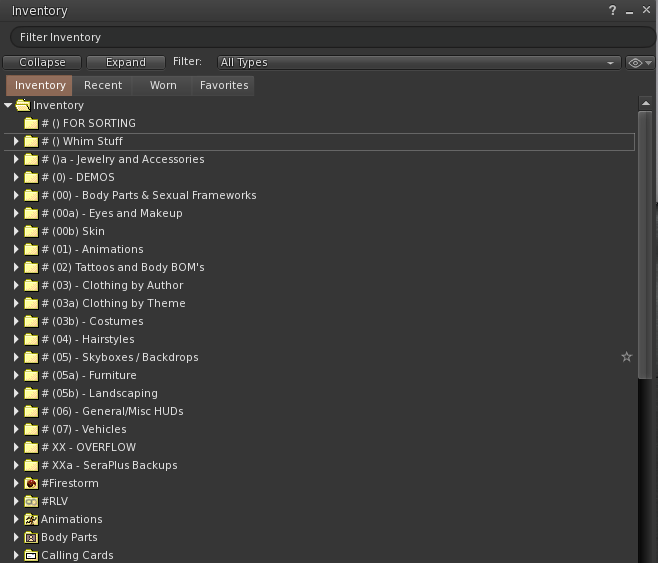
Task: Click folder icon for XX - OVERFLOW
Action: click(x=31, y=448)
